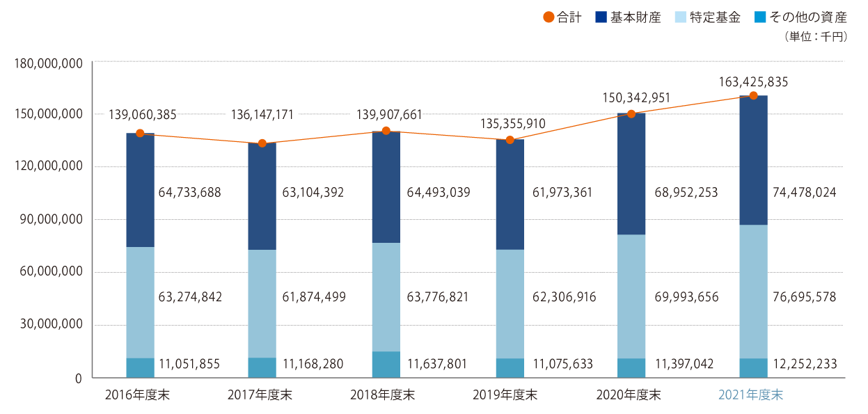This screenshot has width=868, height=414.
Task: Click the 2019年度末 orange total data point
Action: pos(510,140)
